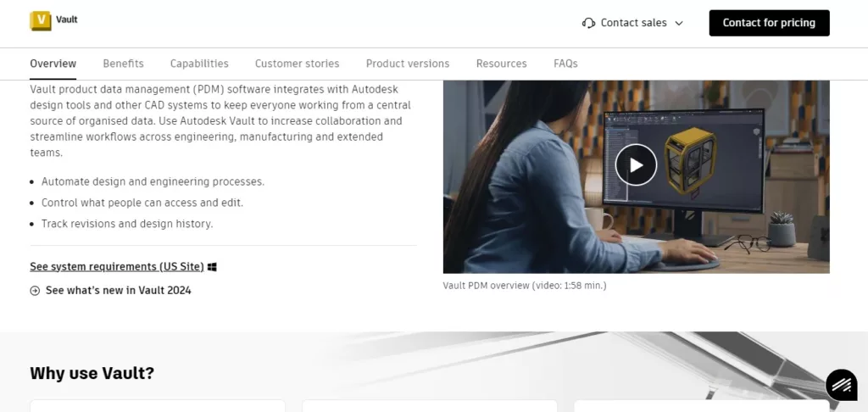Open the chat assistant bubble icon
The width and height of the screenshot is (868, 412).
point(842,385)
